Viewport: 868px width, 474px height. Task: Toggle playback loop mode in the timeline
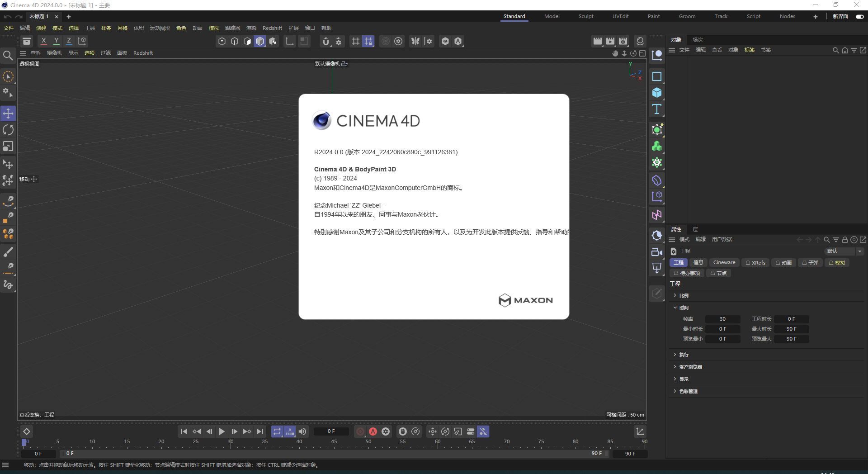(277, 431)
